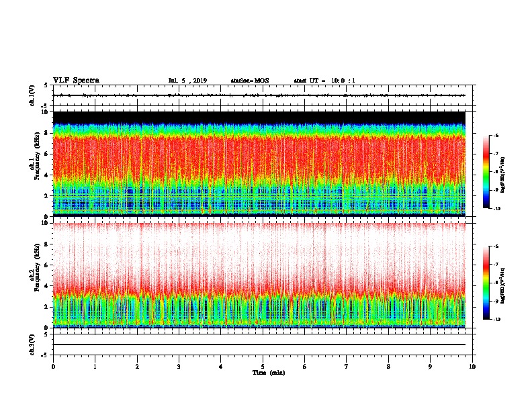Select the date text Jul 5, 2019
Viewport: 532px width, 411px height.
(x=187, y=81)
